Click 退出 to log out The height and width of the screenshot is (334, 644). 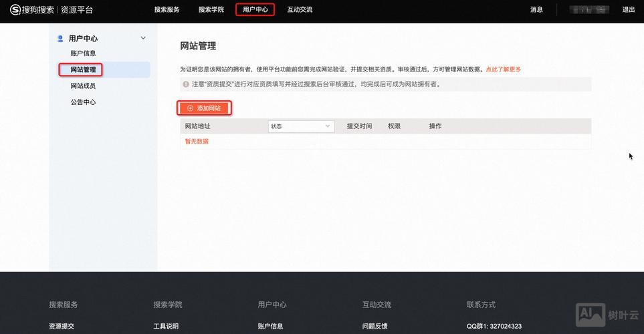coord(629,9)
